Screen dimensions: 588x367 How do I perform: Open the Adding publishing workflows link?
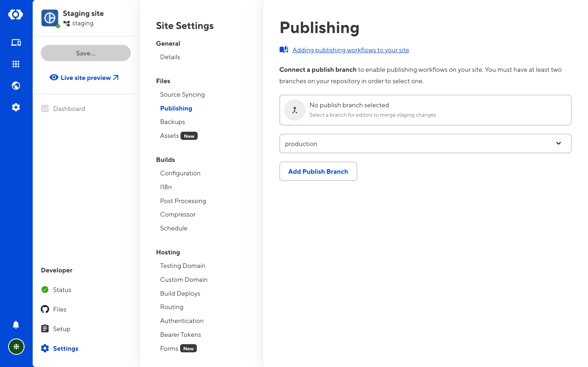pos(350,50)
